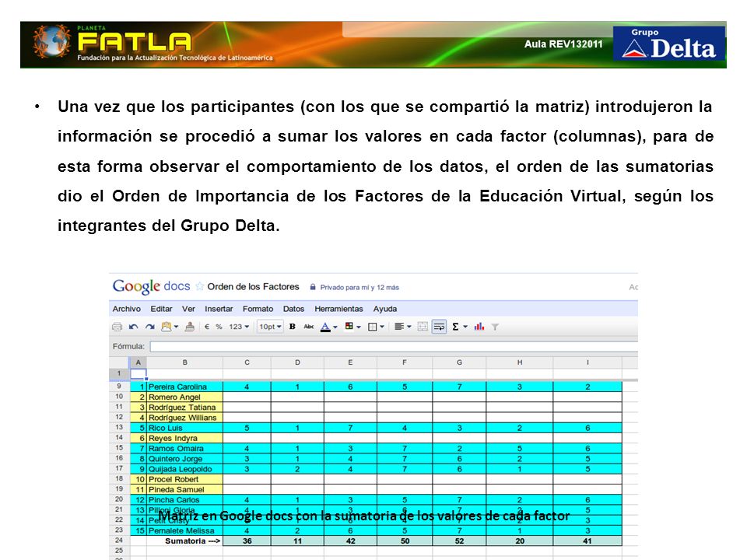Open the Ver menu
Screen dimensions: 747x560
[188, 309]
